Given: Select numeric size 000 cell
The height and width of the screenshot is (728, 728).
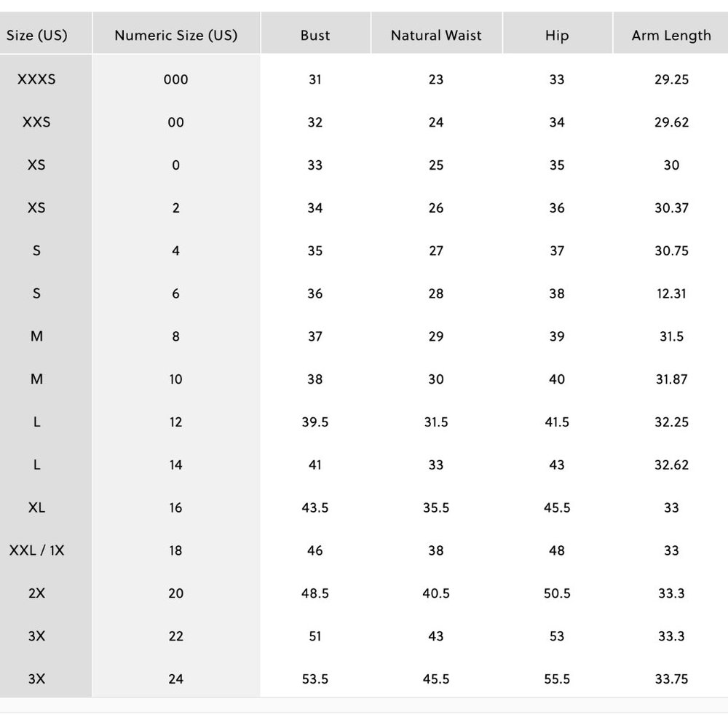Looking at the screenshot, I should pos(176,79).
